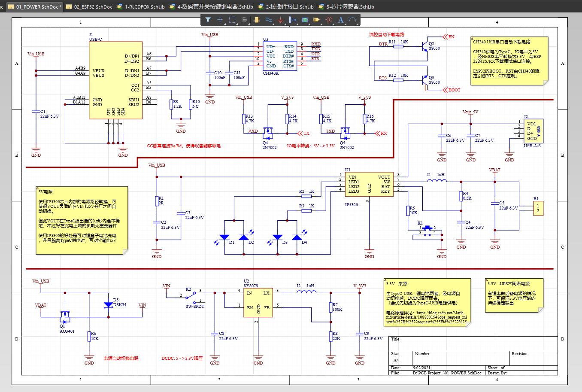This screenshot has height=392, width=582.
Task: Pick the Place Port D1 tool
Action: click(317, 20)
